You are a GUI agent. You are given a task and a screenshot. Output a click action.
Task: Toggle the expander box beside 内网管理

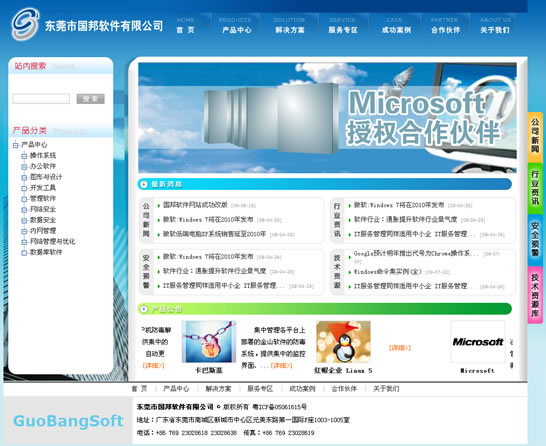[24, 231]
